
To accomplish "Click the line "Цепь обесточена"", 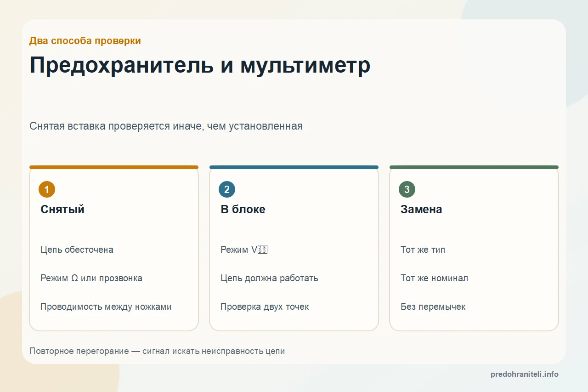I will coord(77,250).
